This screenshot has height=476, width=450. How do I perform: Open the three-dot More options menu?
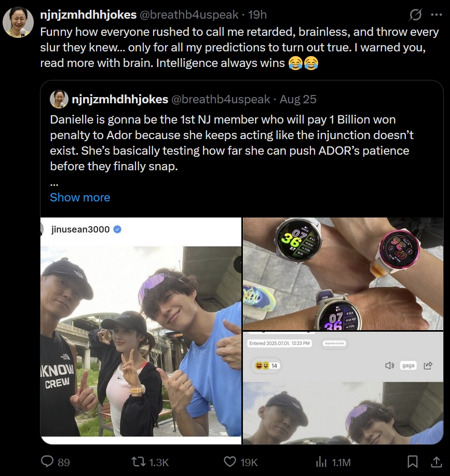(437, 15)
